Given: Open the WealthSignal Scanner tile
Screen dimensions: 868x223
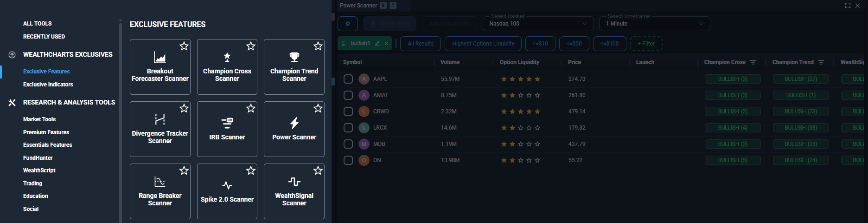Looking at the screenshot, I should click(294, 191).
